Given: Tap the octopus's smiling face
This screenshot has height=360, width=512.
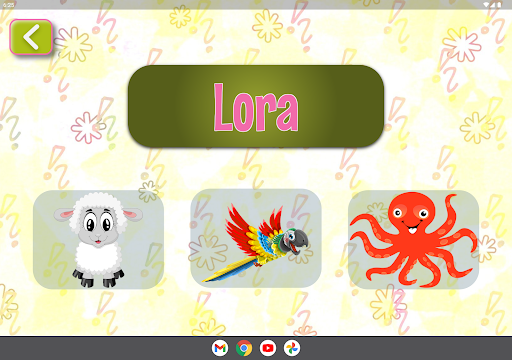Looking at the screenshot, I should 411,218.
